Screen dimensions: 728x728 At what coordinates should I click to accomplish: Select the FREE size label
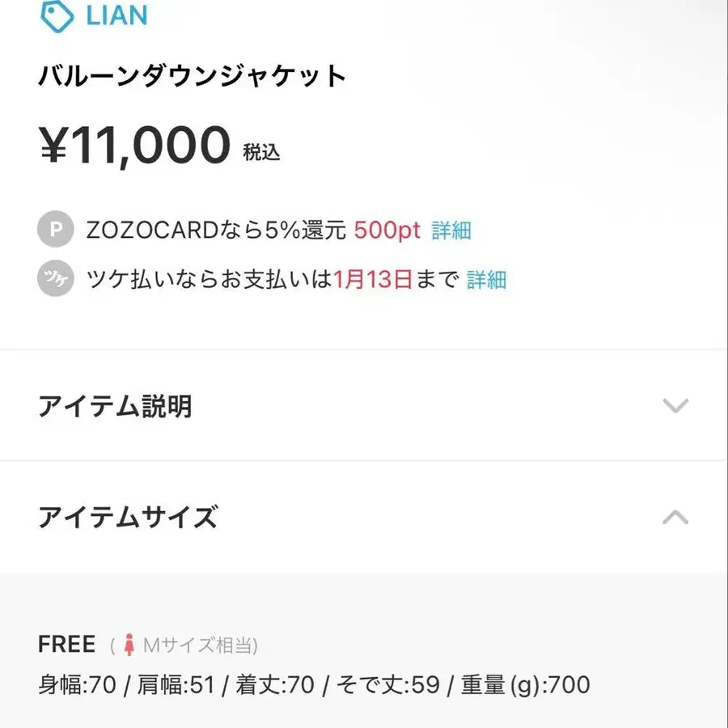66,643
